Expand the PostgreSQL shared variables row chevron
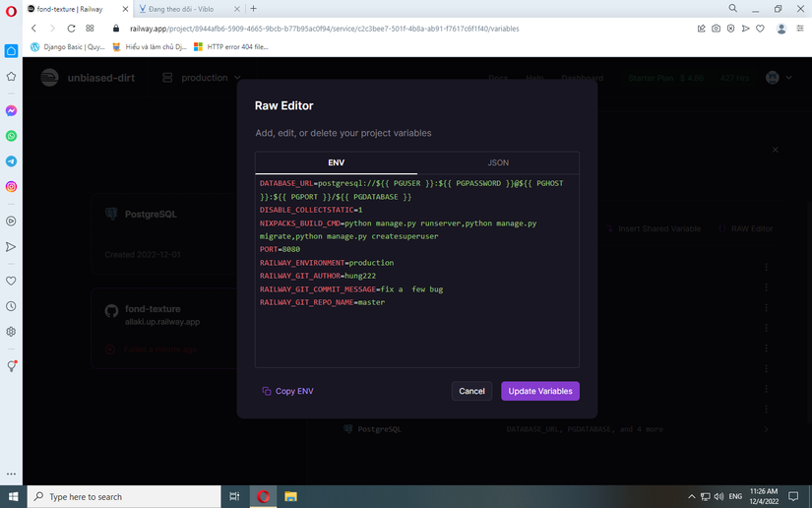This screenshot has width=812, height=508. [766, 429]
